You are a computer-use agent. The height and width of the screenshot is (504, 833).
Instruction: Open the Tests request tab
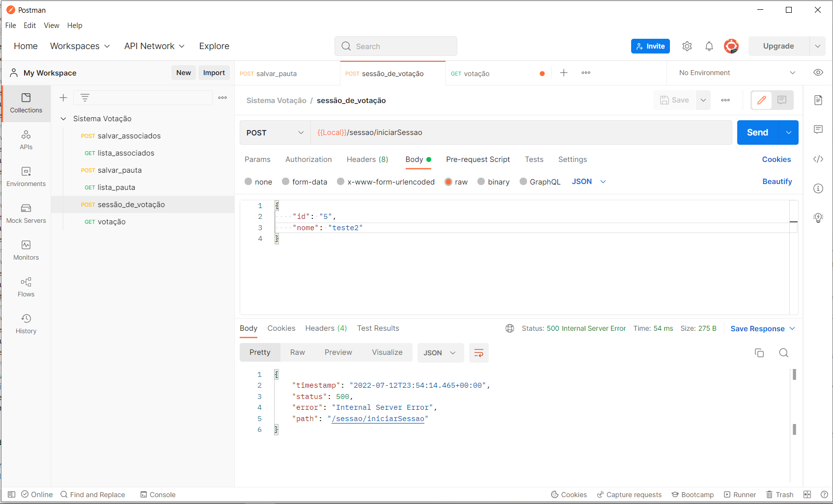click(534, 159)
